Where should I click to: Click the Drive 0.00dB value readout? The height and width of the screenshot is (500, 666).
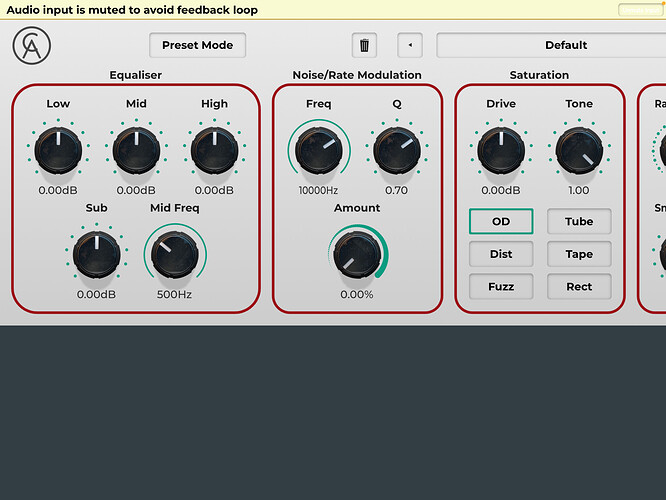point(501,190)
